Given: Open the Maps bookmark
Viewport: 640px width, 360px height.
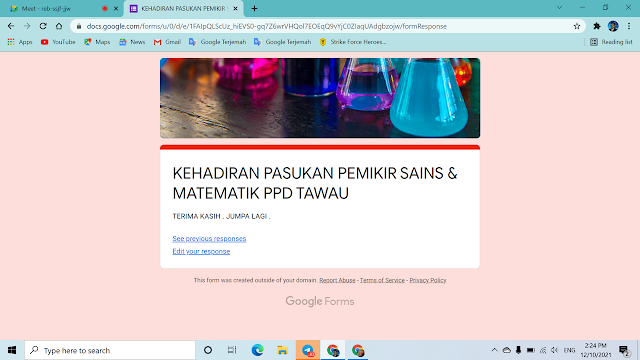Looking at the screenshot, I should pyautogui.click(x=97, y=42).
